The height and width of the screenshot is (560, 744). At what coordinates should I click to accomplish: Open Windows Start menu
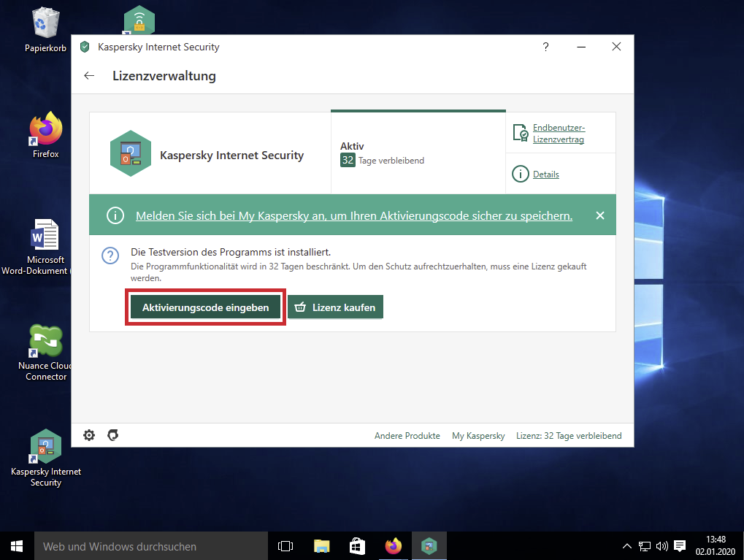pos(17,546)
